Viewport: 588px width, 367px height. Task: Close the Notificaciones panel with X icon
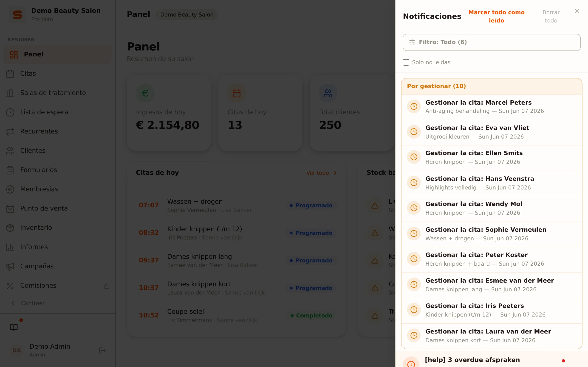[x=577, y=11]
